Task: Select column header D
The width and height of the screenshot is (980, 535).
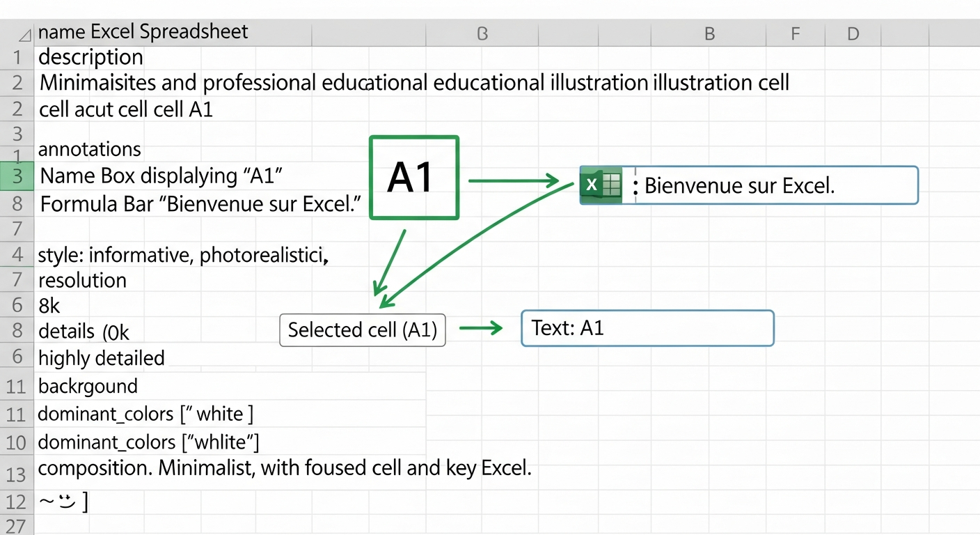Action: [x=853, y=33]
